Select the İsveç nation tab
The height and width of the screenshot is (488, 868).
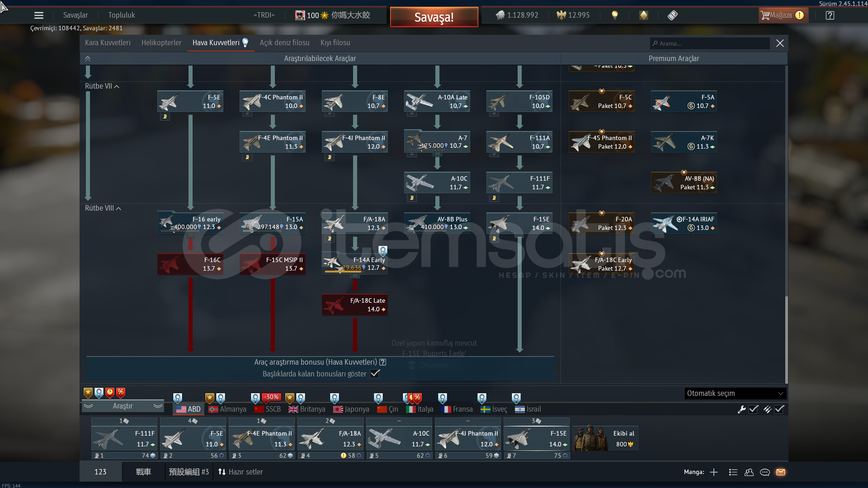[494, 409]
